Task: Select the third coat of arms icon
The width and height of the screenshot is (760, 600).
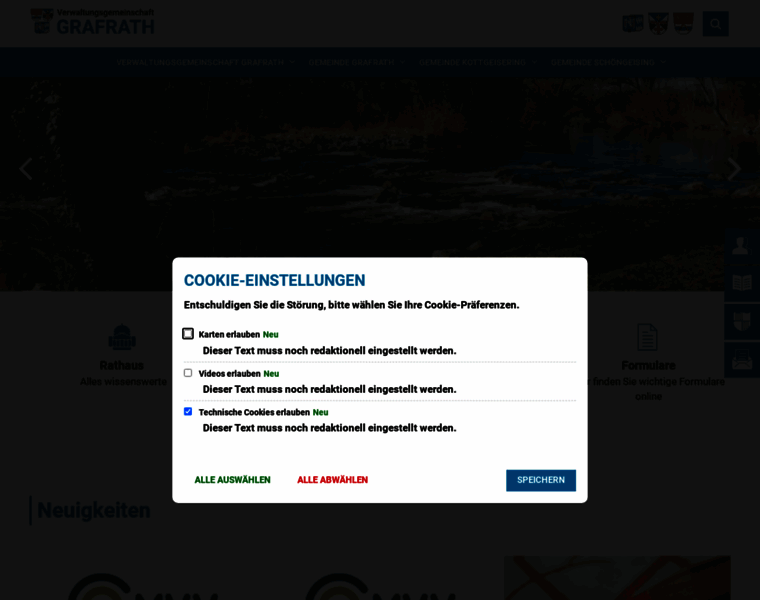Action: click(683, 23)
